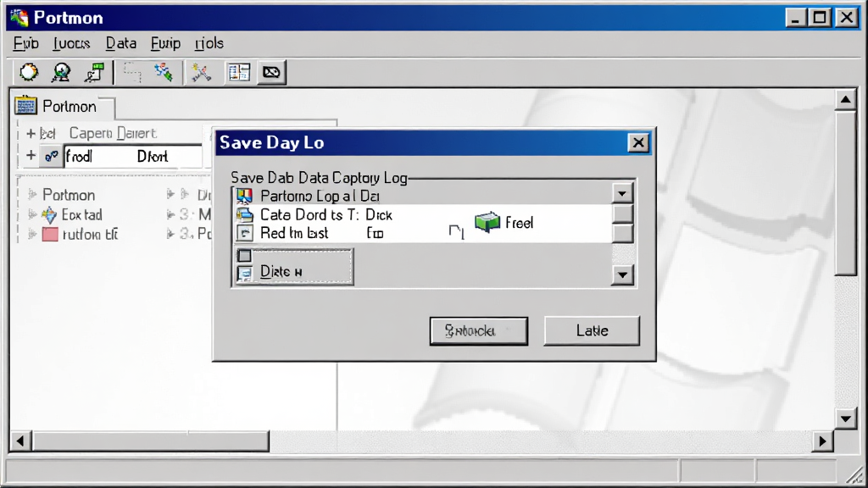Click the columns list toolbar icon
Screen dimensions: 868x488
[x=239, y=72]
